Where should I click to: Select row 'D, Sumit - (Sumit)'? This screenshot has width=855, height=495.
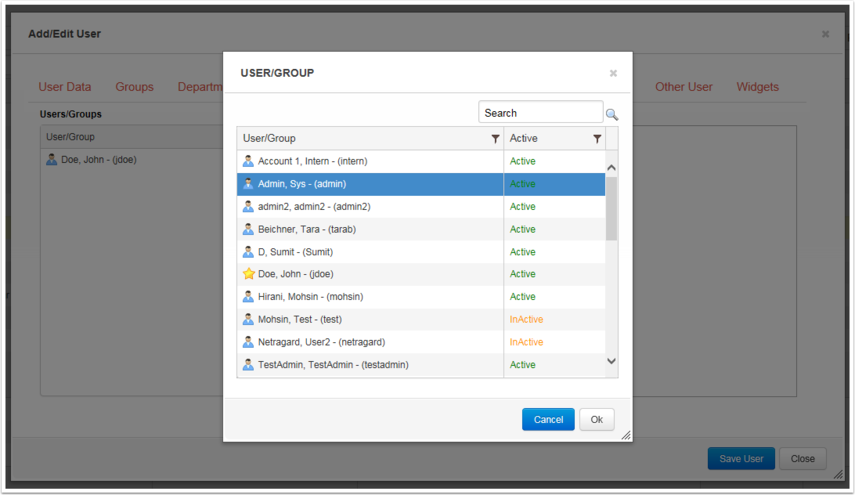(421, 252)
